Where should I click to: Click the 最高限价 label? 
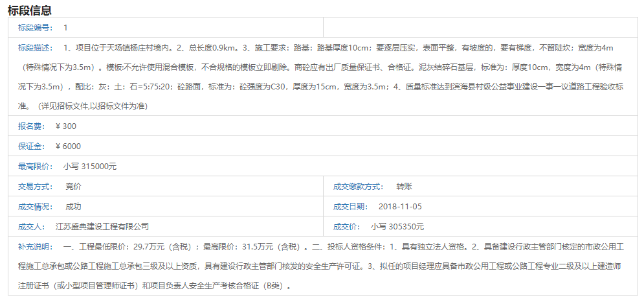(36, 167)
